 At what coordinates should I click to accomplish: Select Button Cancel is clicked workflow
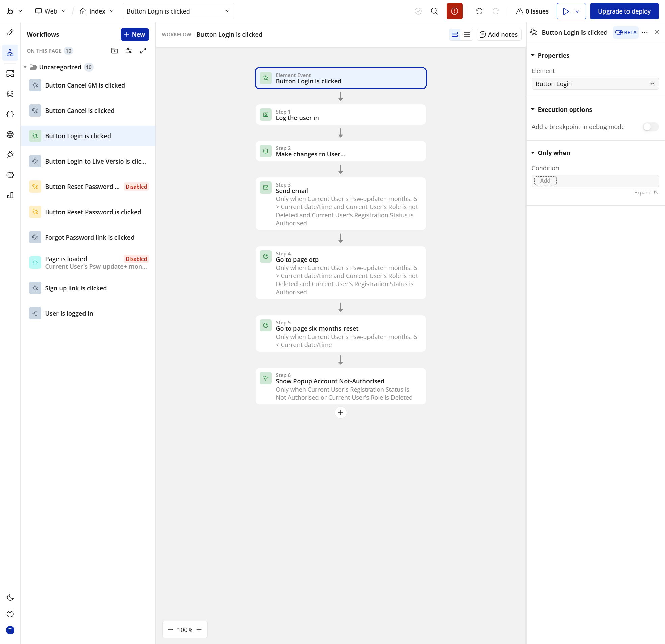tap(88, 110)
